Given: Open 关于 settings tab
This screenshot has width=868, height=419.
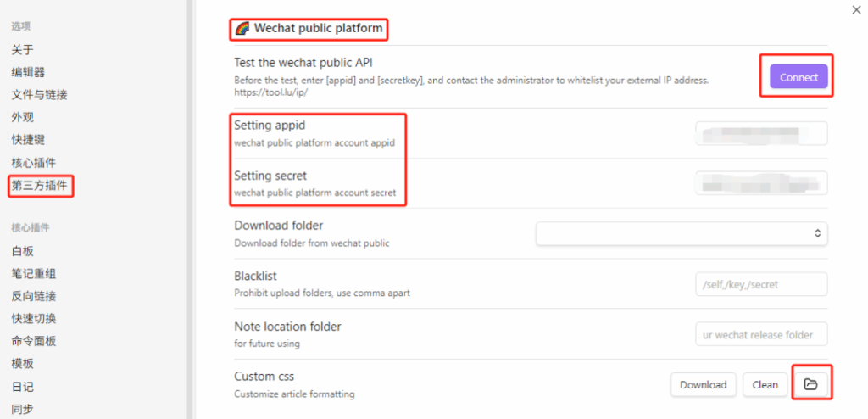Looking at the screenshot, I should click(23, 50).
